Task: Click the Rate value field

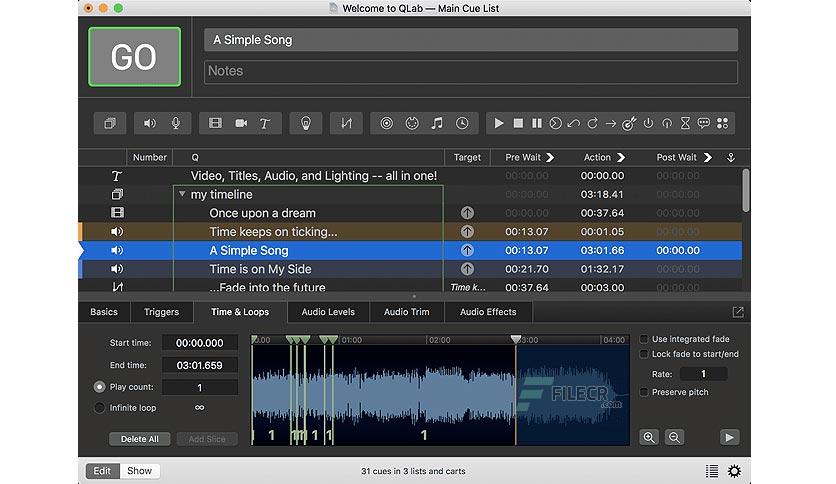Action: tap(704, 374)
